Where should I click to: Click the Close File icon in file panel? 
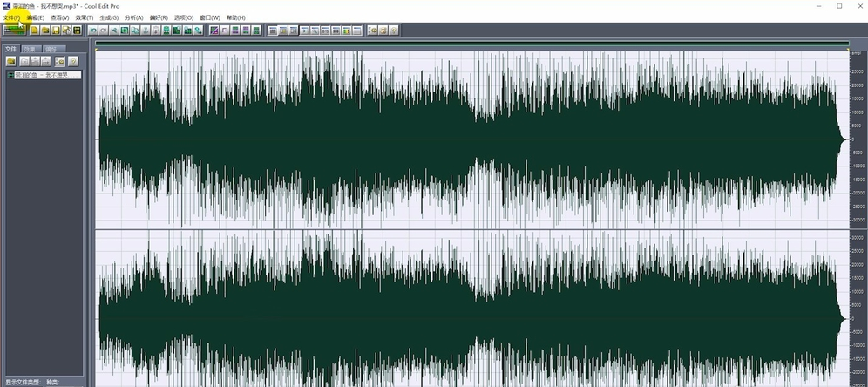click(x=24, y=62)
